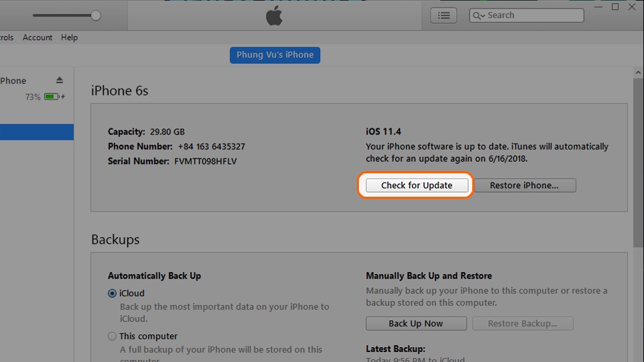Viewport: 644px width, 362px height.
Task: Click the Restore Backup... button
Action: (523, 323)
